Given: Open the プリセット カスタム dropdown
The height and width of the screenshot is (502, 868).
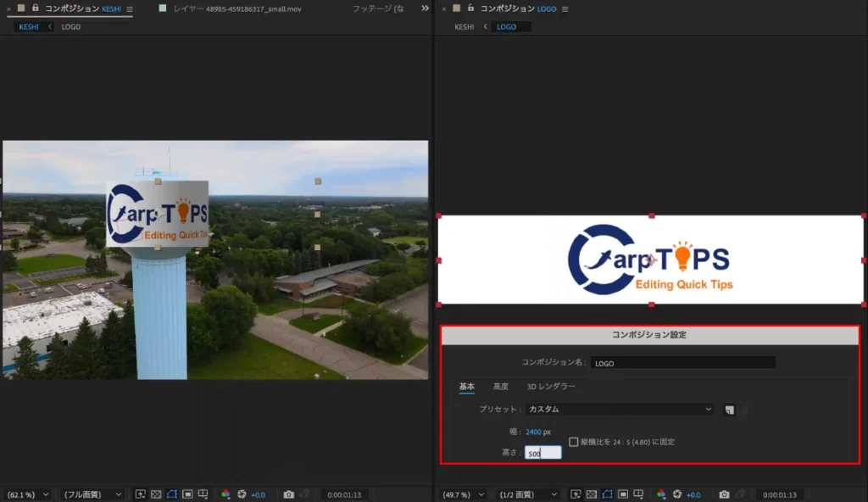Looking at the screenshot, I should (620, 409).
